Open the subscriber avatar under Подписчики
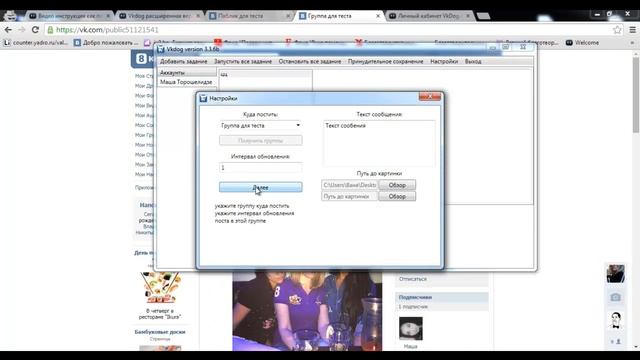This screenshot has width=640, height=360. point(411,328)
